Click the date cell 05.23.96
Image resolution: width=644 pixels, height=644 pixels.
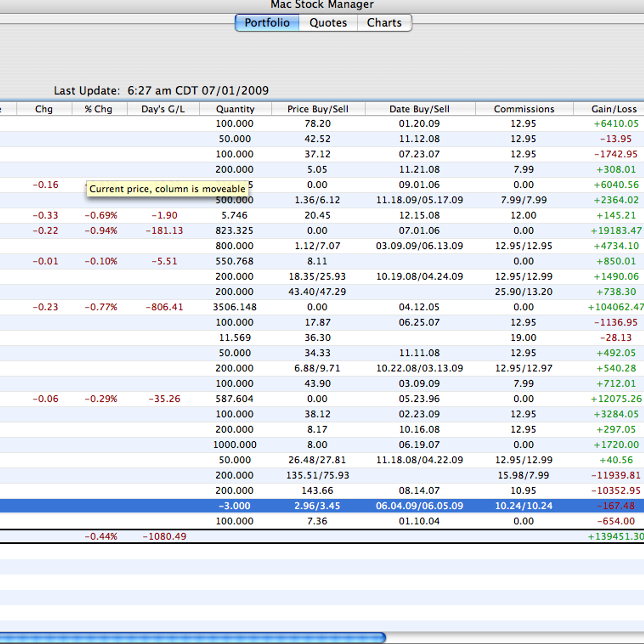click(x=419, y=399)
